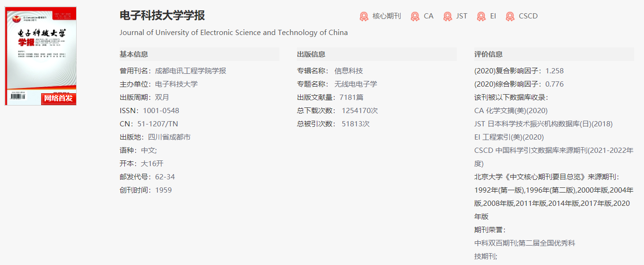Click format value 大16开
Image resolution: width=644 pixels, height=265 pixels.
[x=152, y=164]
